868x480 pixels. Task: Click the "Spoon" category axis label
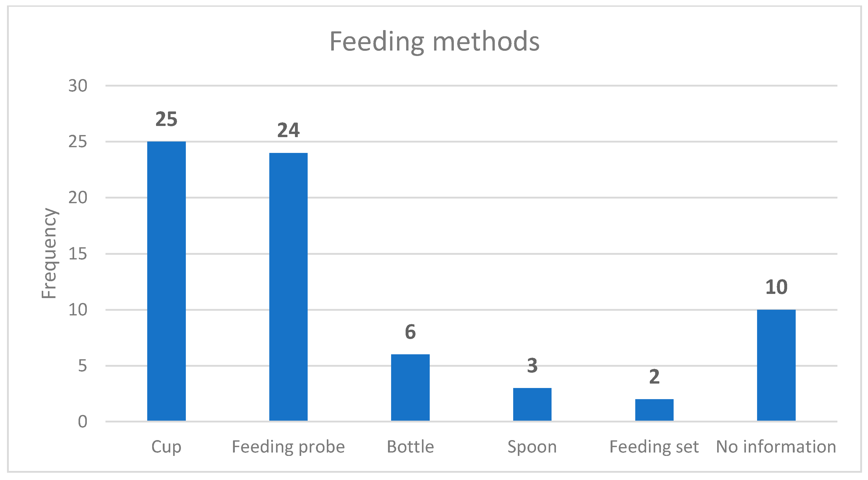pos(532,447)
